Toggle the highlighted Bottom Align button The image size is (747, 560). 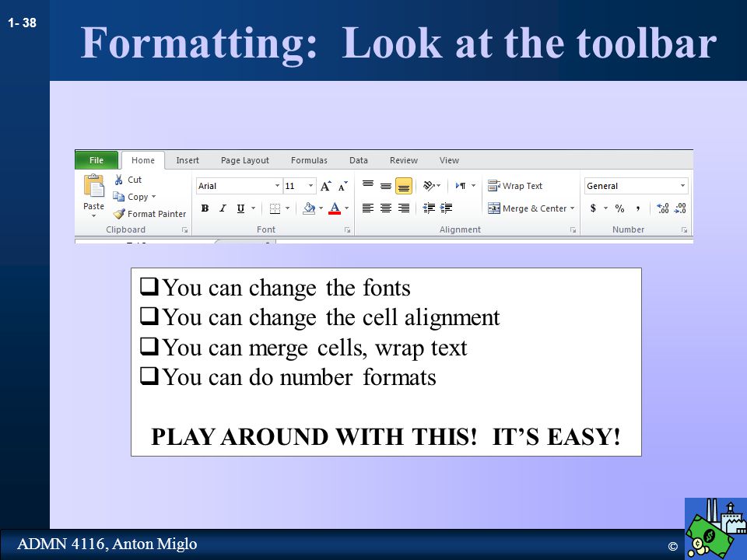(404, 186)
